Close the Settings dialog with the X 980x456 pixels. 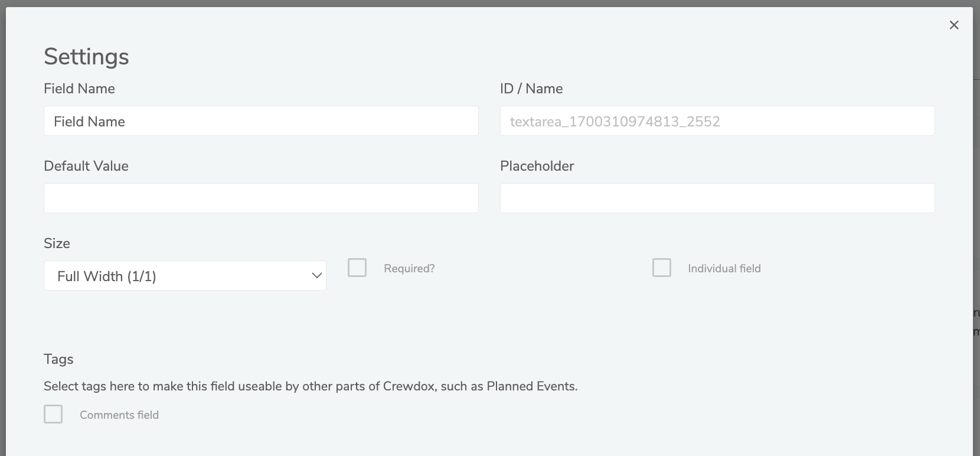[954, 25]
